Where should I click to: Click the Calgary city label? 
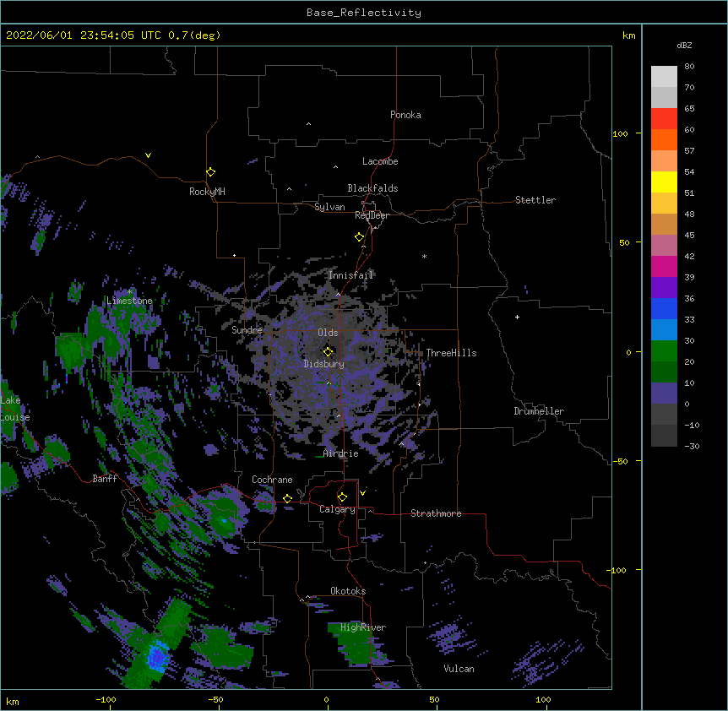(x=337, y=509)
